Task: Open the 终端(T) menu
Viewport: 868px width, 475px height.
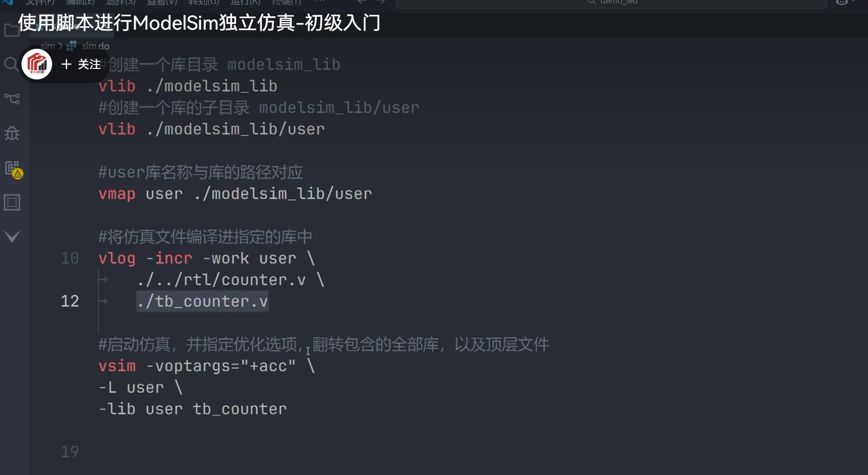Action: tap(287, 2)
